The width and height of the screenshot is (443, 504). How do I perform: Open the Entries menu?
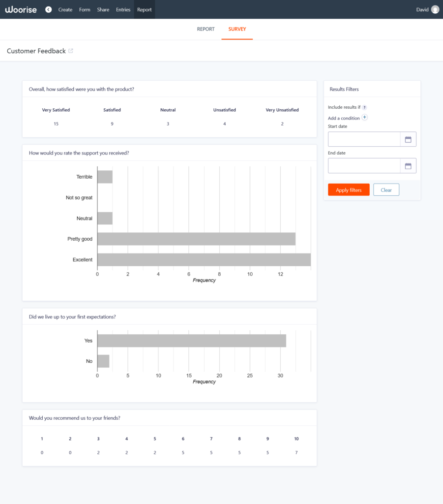point(123,9)
